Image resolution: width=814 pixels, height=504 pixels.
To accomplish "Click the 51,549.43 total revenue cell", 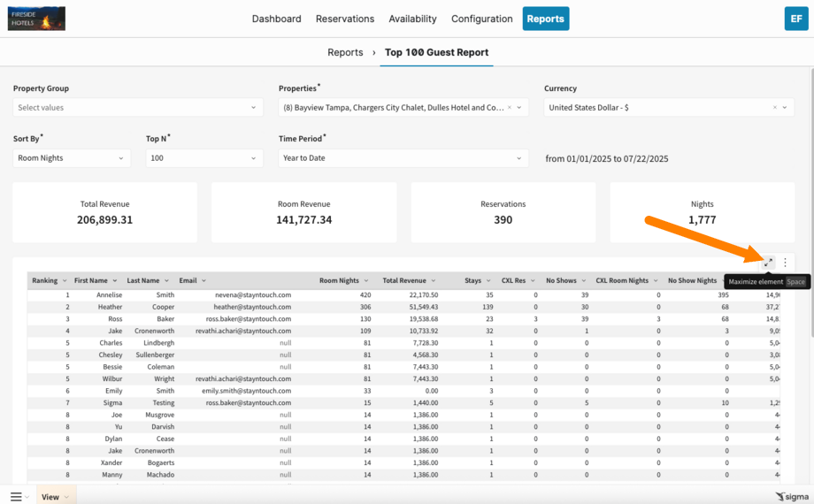I will click(424, 307).
